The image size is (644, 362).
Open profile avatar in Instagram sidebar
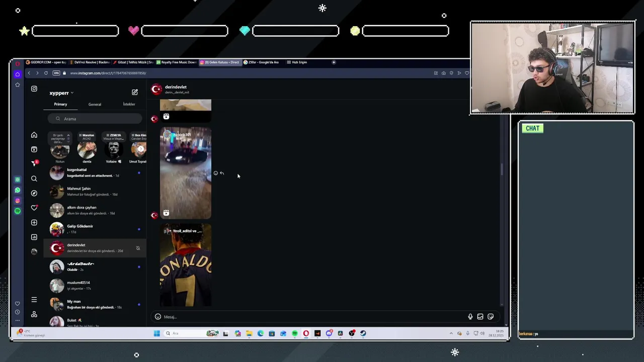(34, 251)
